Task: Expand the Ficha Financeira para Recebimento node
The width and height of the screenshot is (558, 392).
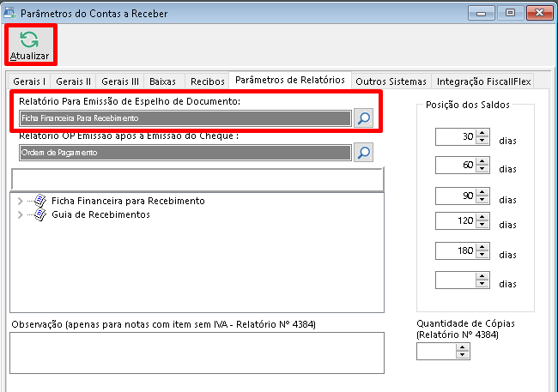Action: pyautogui.click(x=21, y=202)
